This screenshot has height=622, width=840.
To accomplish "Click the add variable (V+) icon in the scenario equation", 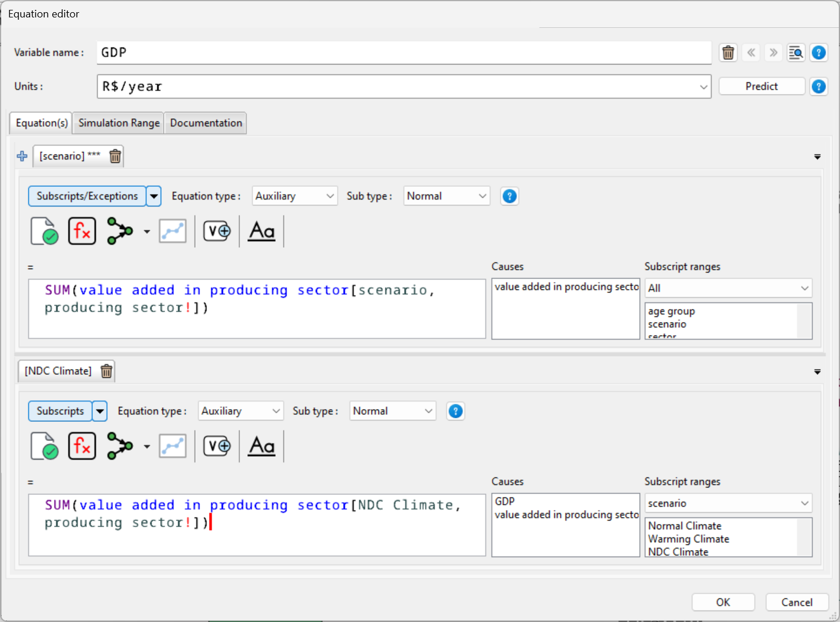I will click(217, 231).
